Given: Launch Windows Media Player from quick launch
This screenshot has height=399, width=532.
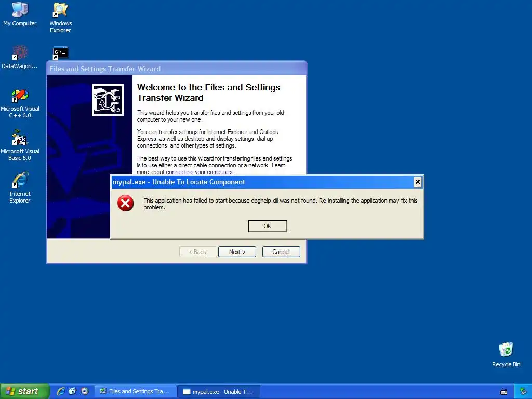Looking at the screenshot, I should coord(85,391).
